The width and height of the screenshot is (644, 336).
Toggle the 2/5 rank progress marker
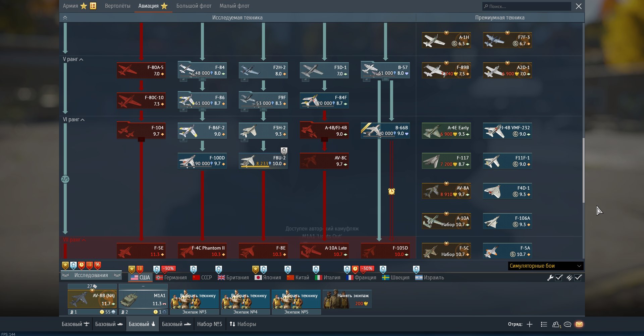click(65, 179)
